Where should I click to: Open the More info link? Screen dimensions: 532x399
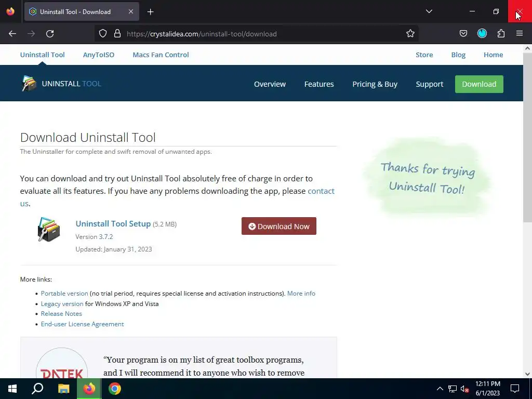pos(301,294)
